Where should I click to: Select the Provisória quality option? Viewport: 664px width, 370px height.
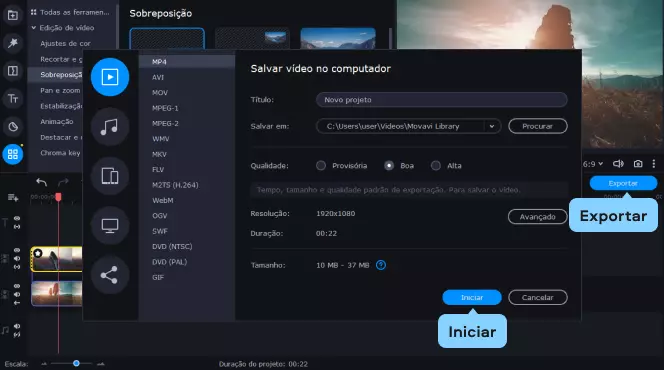tap(321, 166)
